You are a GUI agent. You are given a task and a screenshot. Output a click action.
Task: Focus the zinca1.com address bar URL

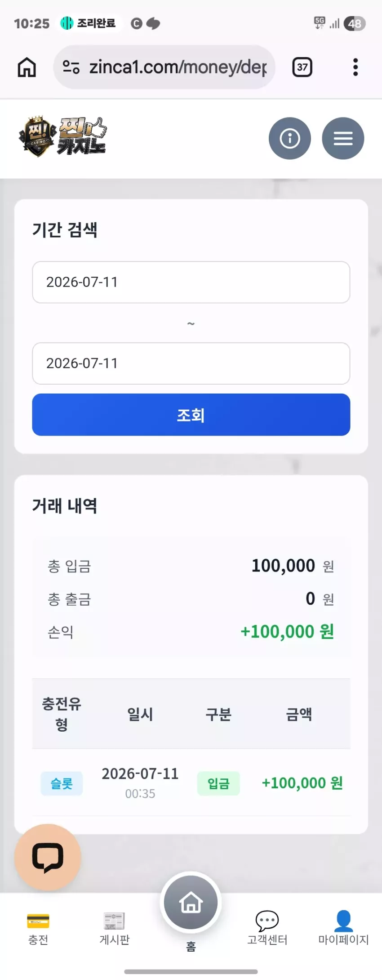click(x=178, y=67)
